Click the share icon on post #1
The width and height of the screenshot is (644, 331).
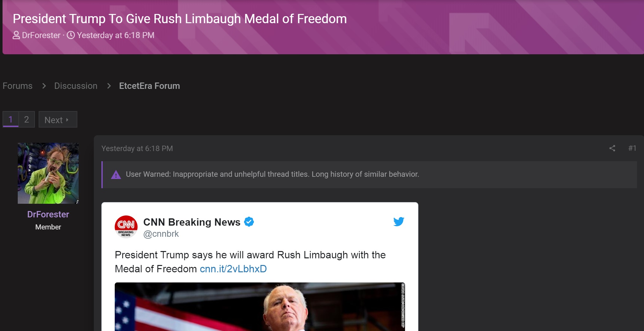click(612, 148)
